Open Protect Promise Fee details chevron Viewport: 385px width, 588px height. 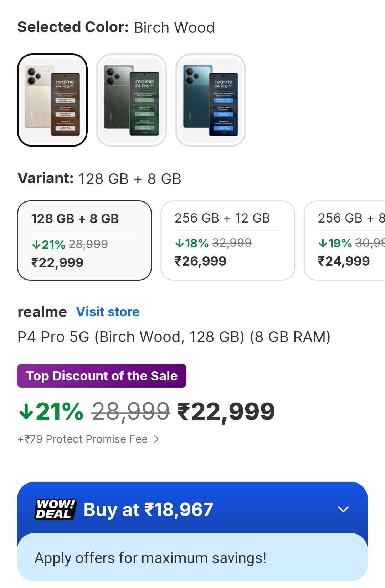[156, 439]
